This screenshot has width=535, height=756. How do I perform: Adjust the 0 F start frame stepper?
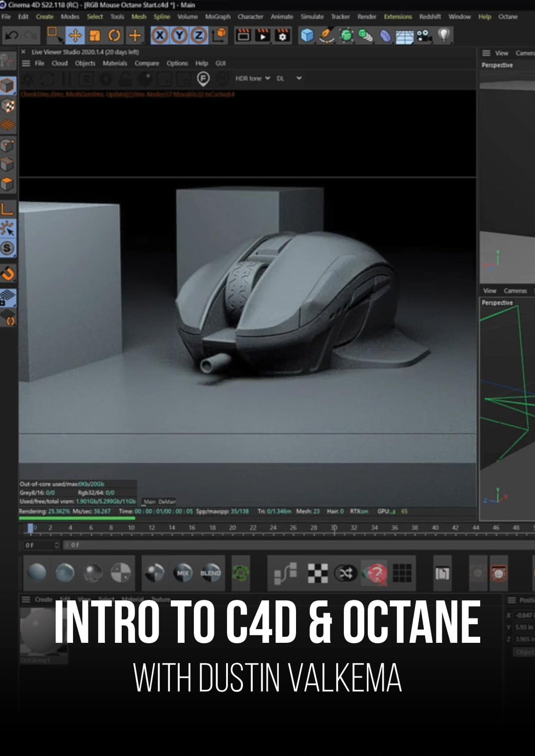click(x=56, y=545)
